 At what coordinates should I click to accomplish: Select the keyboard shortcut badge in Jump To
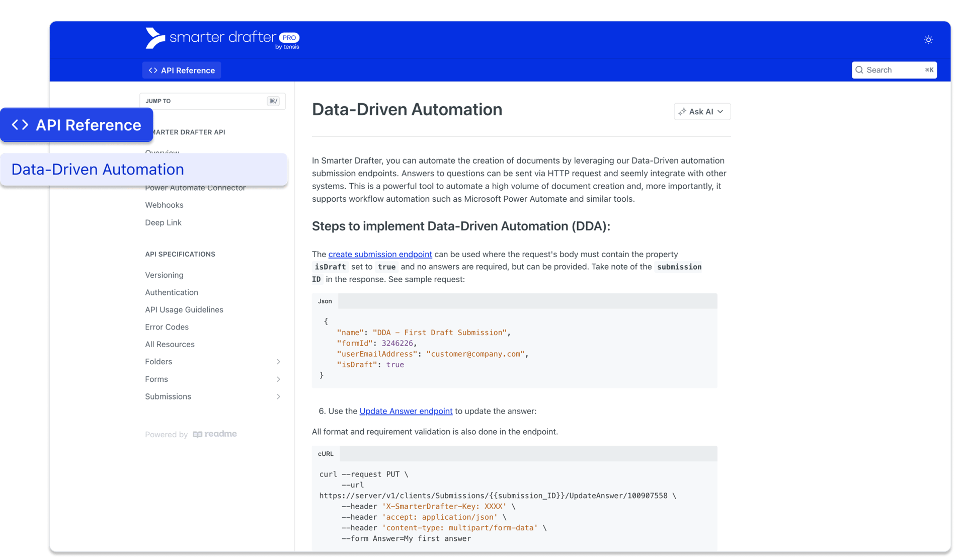273,101
